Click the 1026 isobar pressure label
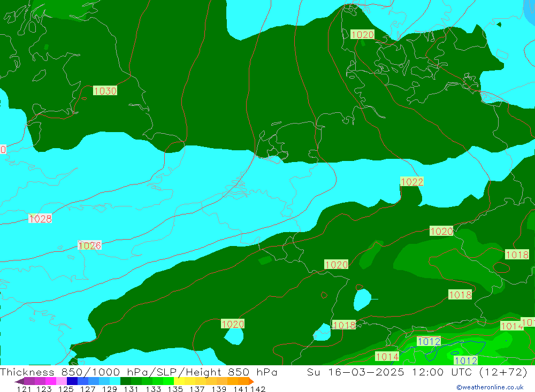Image resolution: width=535 pixels, height=392 pixels. click(90, 245)
